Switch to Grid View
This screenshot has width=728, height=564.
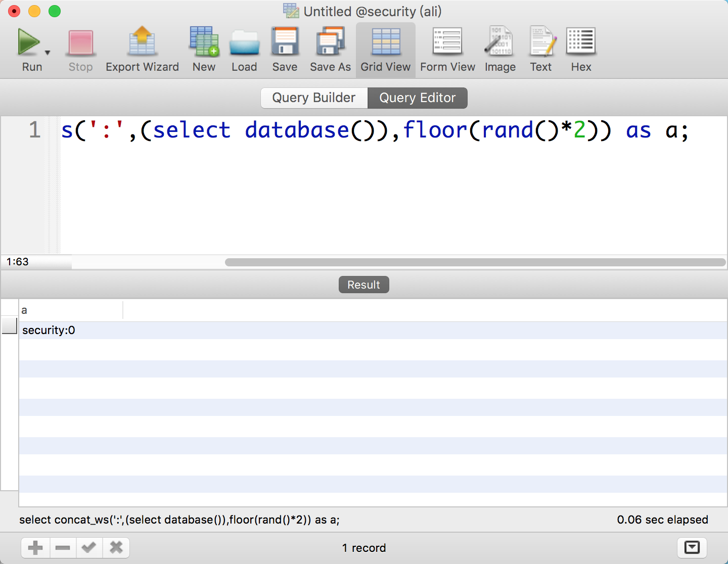pyautogui.click(x=386, y=50)
